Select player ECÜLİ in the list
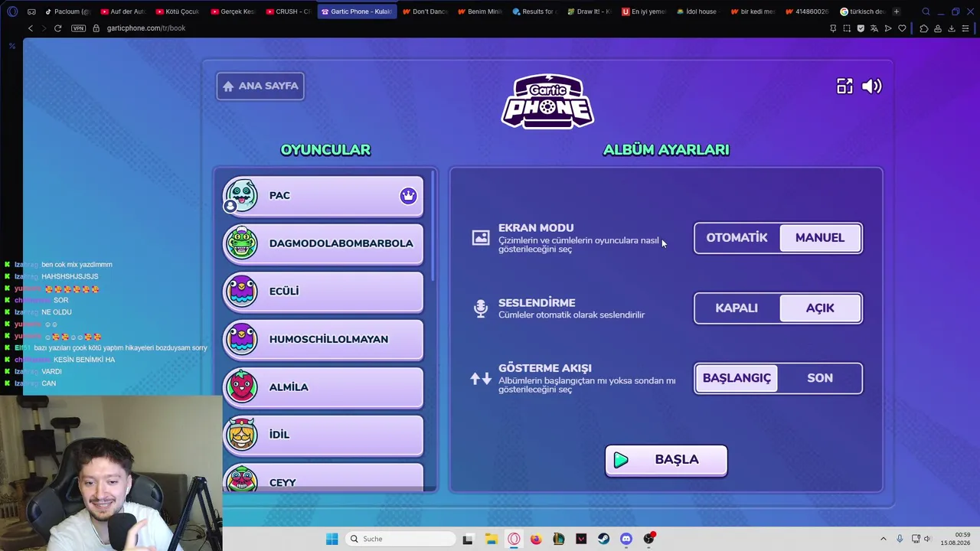This screenshot has height=551, width=980. click(323, 292)
